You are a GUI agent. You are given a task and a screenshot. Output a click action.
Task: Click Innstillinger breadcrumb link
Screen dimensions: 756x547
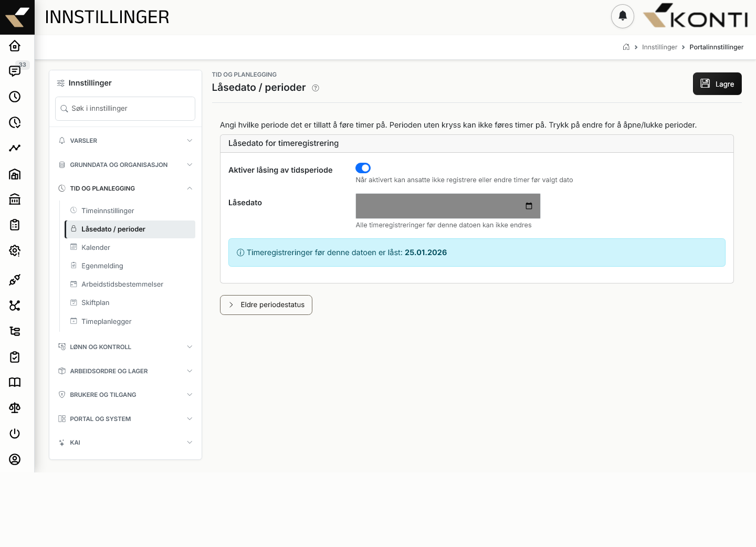click(659, 47)
